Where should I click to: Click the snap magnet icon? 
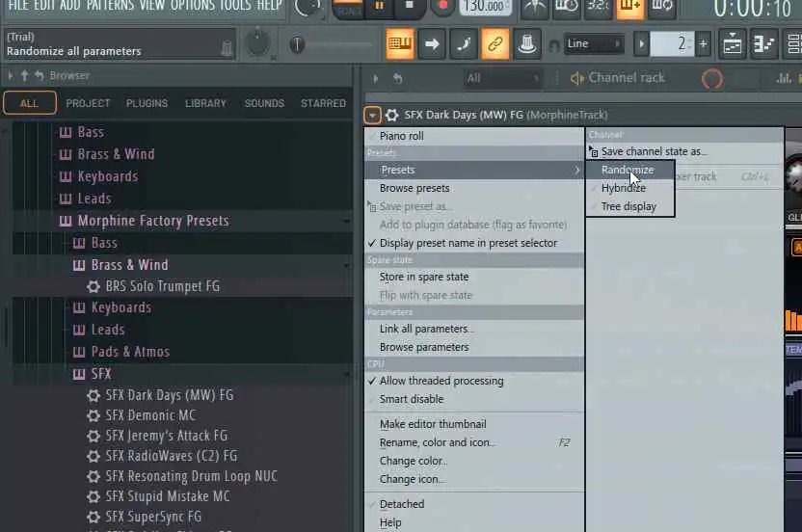pyautogui.click(x=553, y=45)
